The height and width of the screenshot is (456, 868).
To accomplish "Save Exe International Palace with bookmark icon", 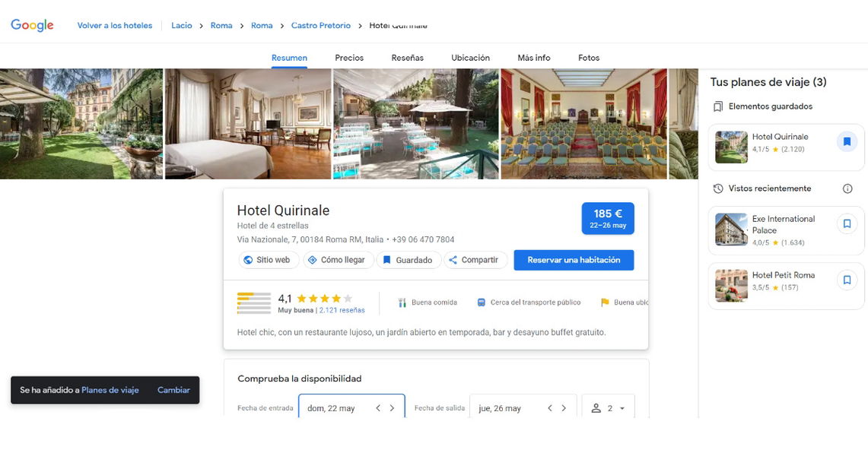I will (847, 224).
